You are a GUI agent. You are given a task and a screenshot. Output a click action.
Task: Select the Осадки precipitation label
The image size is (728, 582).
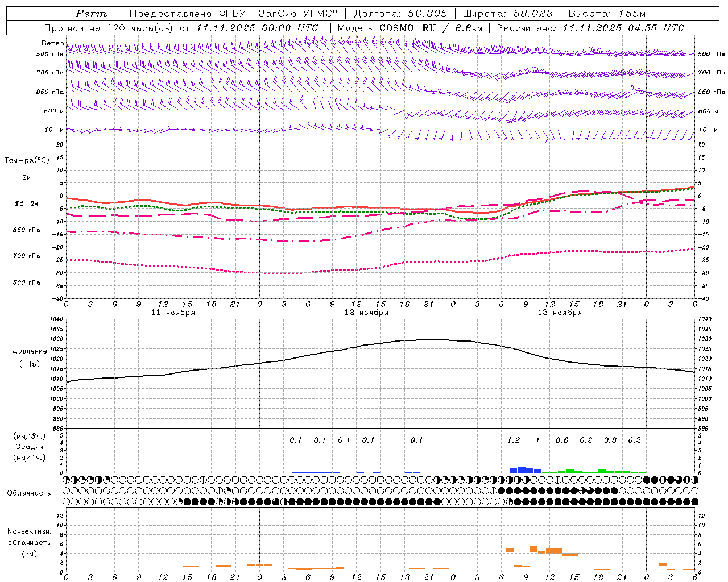[x=30, y=447]
